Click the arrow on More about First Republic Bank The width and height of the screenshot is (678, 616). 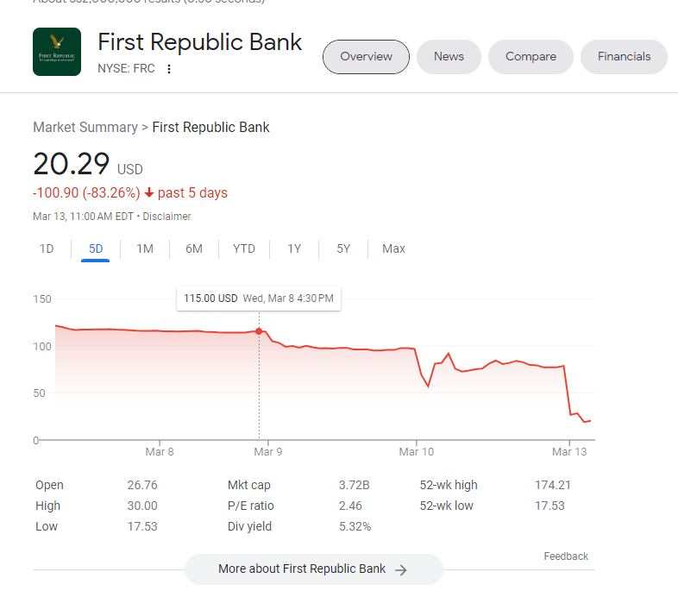(401, 569)
